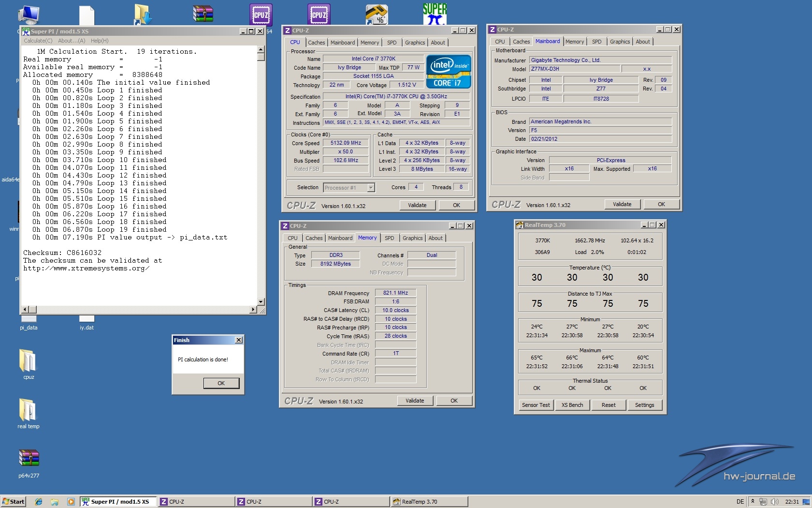Switch to SPD tab in CPU-Z CPU window

tap(391, 43)
